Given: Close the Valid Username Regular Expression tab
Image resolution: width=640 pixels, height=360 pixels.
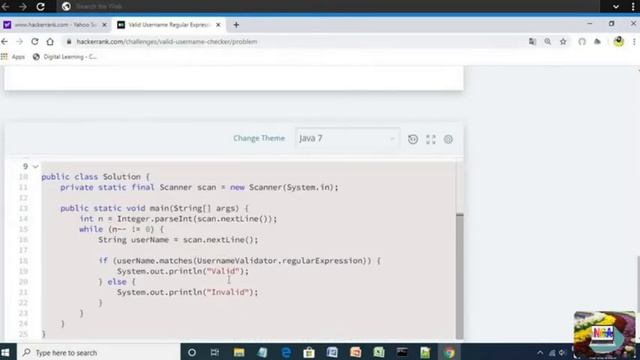Looking at the screenshot, I should [218, 25].
